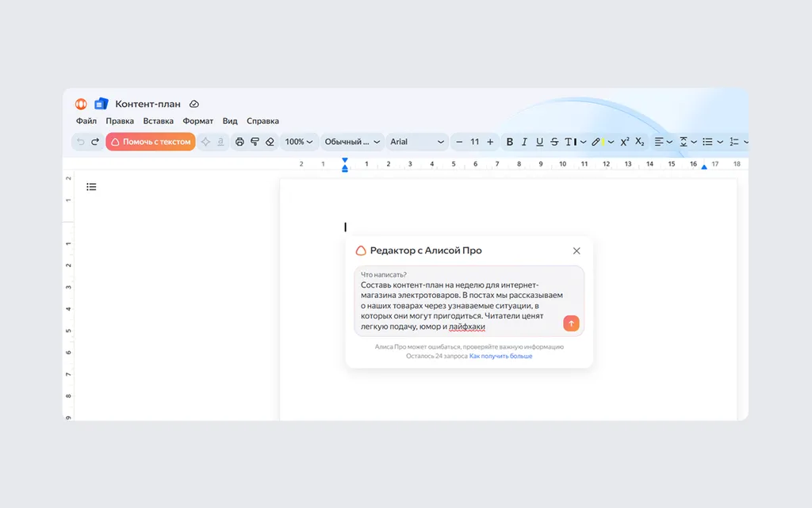Click the 'Как получить больше' link
Screen dimensions: 812x508
point(501,356)
